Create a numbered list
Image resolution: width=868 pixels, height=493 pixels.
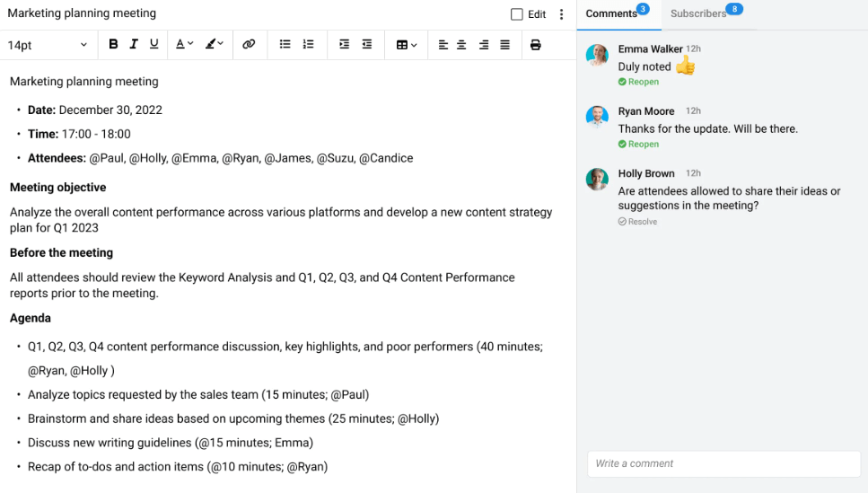point(309,44)
